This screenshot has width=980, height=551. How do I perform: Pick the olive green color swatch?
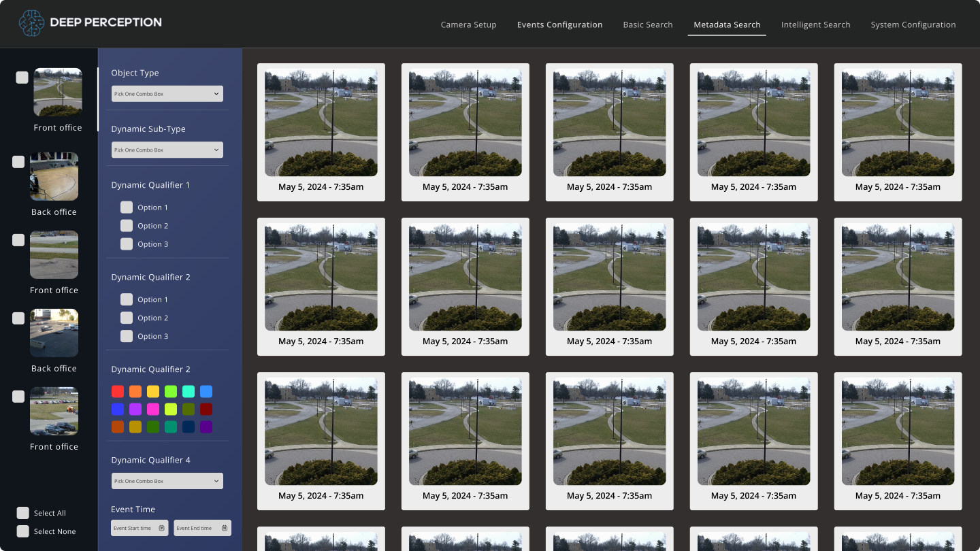pos(189,410)
